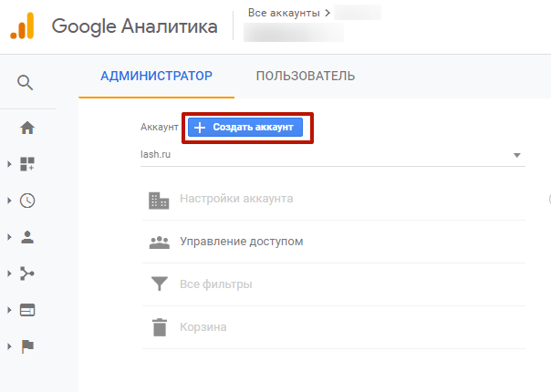Open Audience reports person icon
Viewport: 551px width, 392px height.
(x=27, y=237)
